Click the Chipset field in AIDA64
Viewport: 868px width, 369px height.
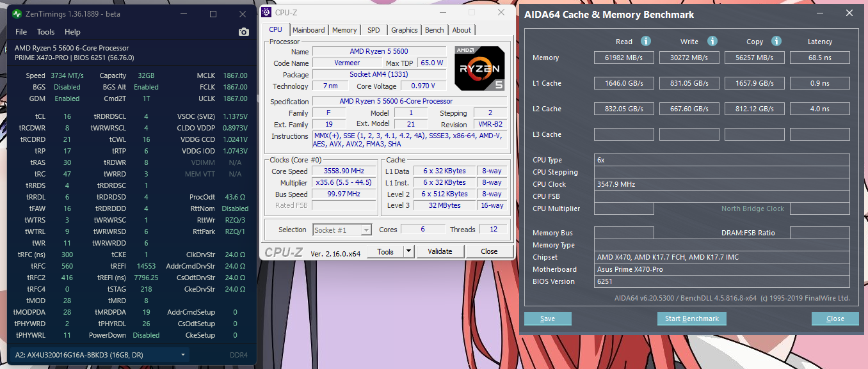pyautogui.click(x=722, y=257)
